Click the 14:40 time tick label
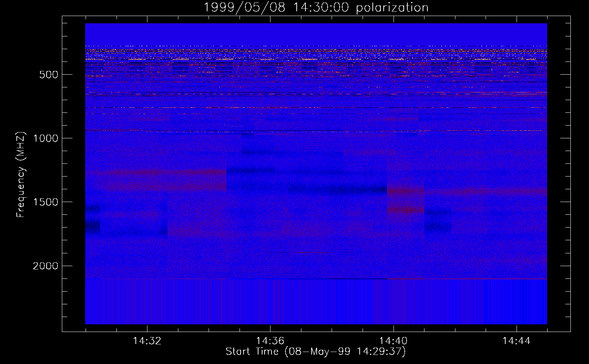The image size is (589, 364). click(394, 341)
